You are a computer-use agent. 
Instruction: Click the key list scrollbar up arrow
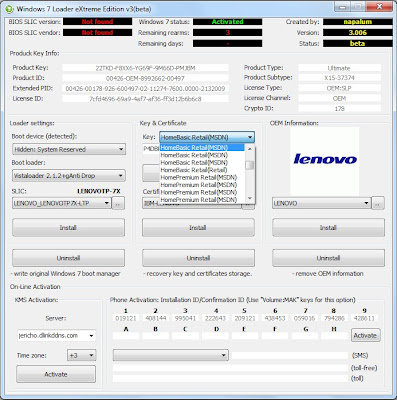pyautogui.click(x=250, y=148)
